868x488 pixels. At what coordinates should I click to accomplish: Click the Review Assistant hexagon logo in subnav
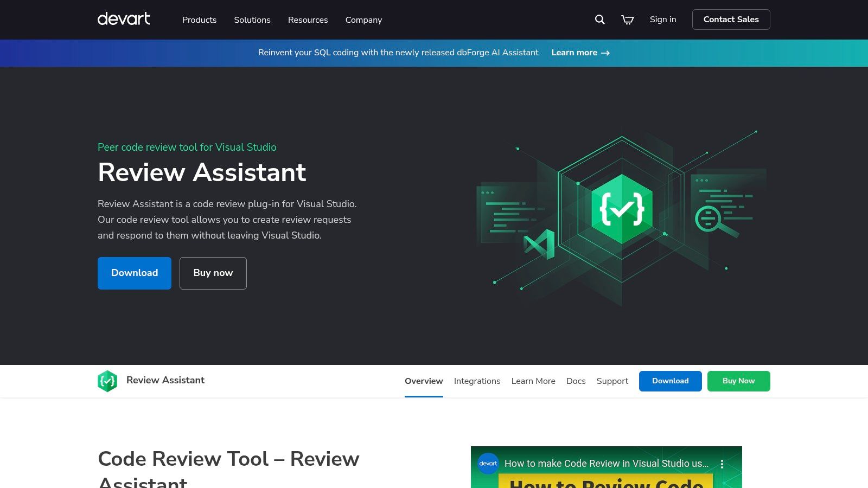click(107, 381)
